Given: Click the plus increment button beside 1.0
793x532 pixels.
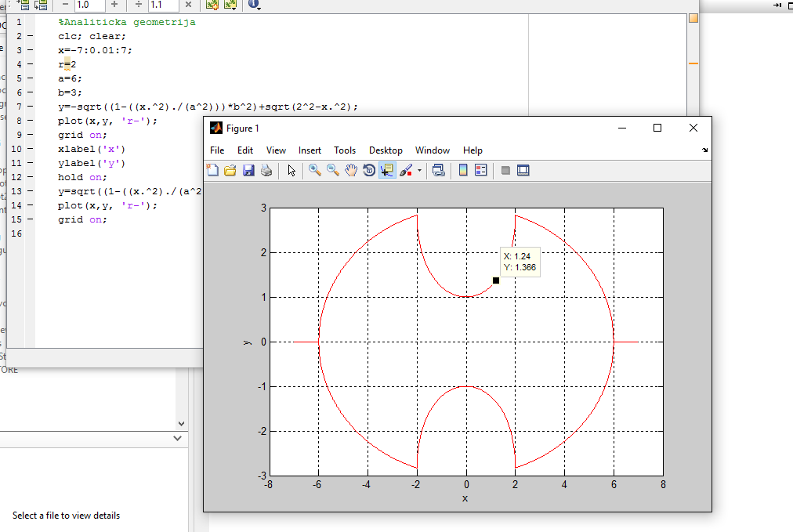Looking at the screenshot, I should tap(114, 5).
